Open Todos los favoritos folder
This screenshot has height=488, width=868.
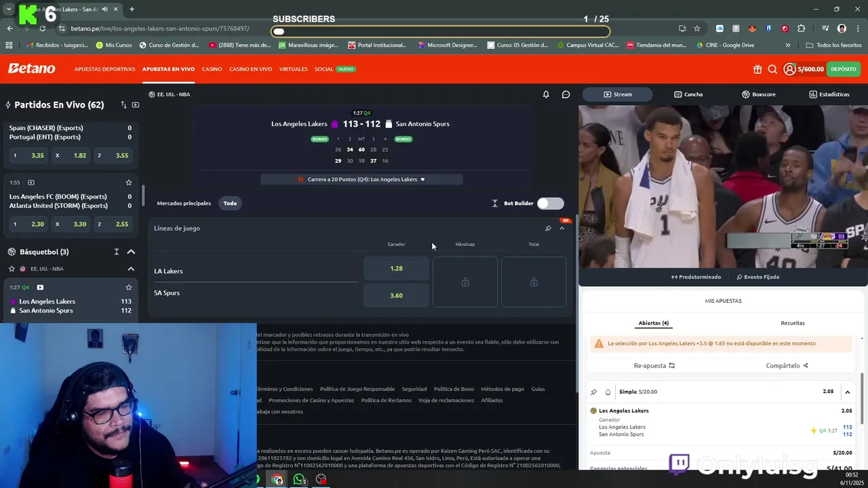(833, 45)
